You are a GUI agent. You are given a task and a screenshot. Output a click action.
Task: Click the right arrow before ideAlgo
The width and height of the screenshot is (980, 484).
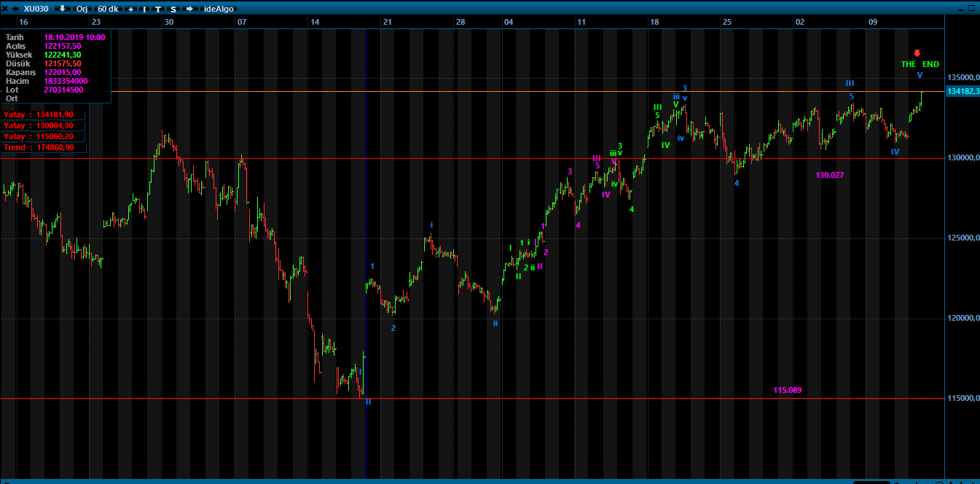click(x=189, y=9)
